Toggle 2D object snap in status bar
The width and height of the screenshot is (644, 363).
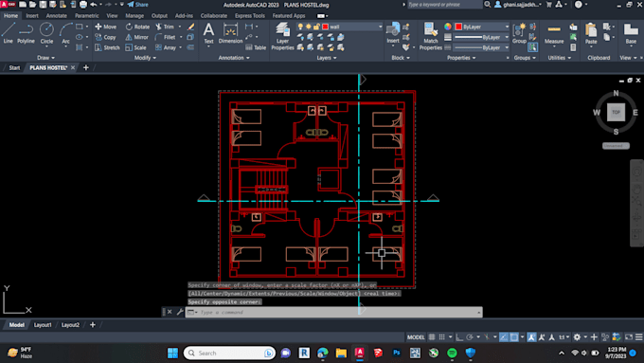(x=514, y=337)
